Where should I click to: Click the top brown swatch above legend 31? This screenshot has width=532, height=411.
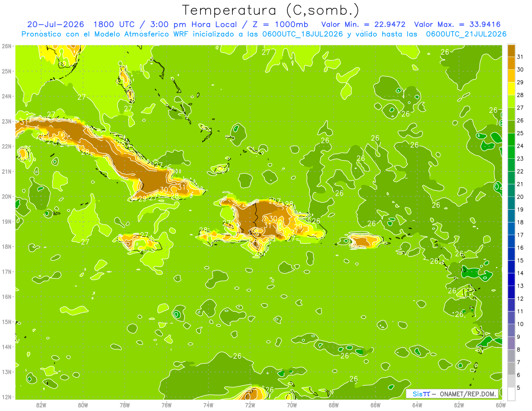[x=511, y=50]
